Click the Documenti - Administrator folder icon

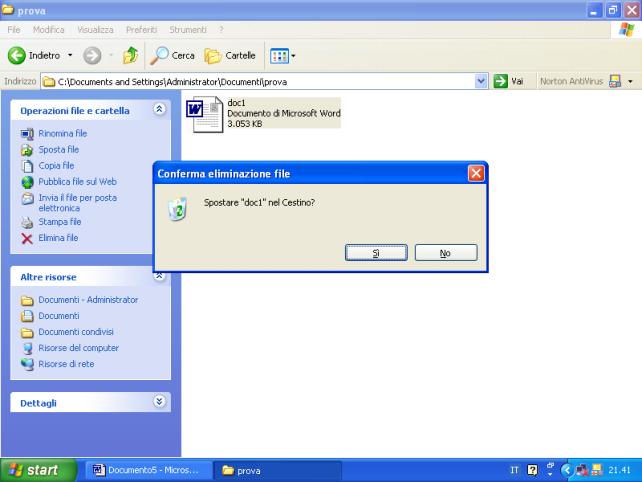(27, 301)
